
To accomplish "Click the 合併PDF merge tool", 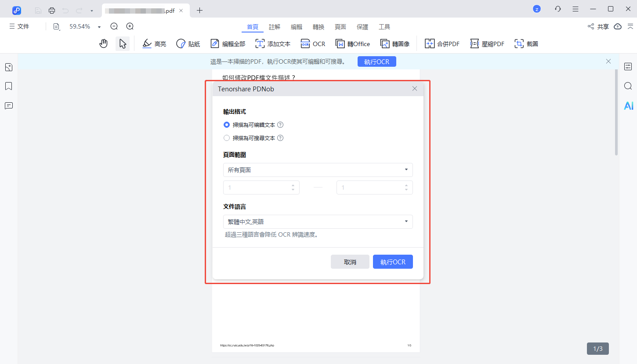I will click(442, 43).
